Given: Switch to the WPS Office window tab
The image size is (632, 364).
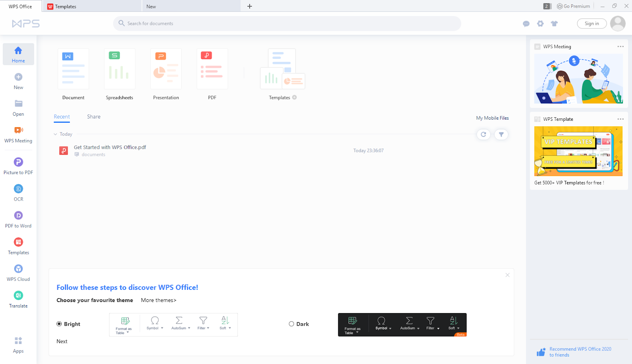Looking at the screenshot, I should [x=21, y=6].
